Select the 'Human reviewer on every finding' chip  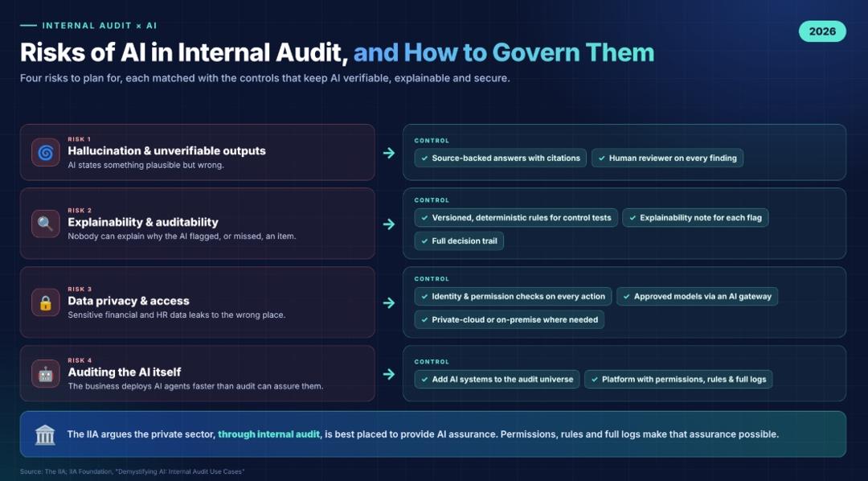tap(667, 158)
